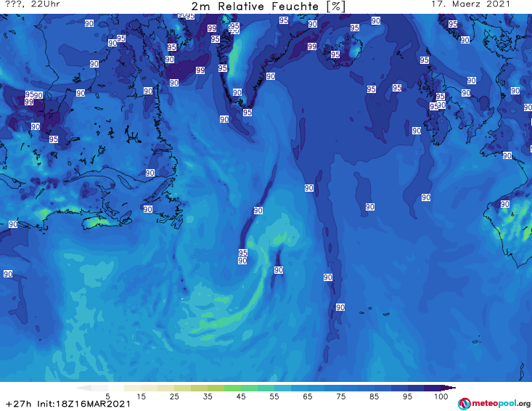Click the pointed purple arrow end of the legend
532x411 pixels.
(x=448, y=388)
